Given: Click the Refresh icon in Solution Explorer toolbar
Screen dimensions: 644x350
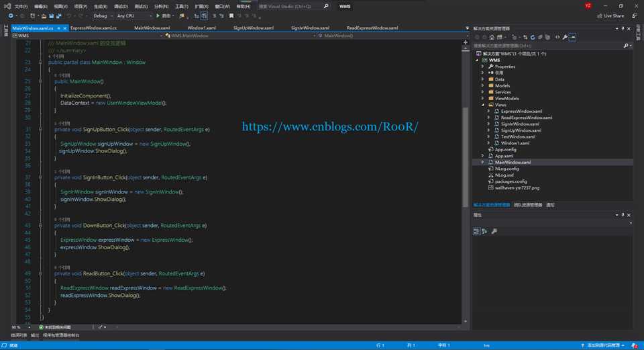Looking at the screenshot, I should pyautogui.click(x=533, y=37).
